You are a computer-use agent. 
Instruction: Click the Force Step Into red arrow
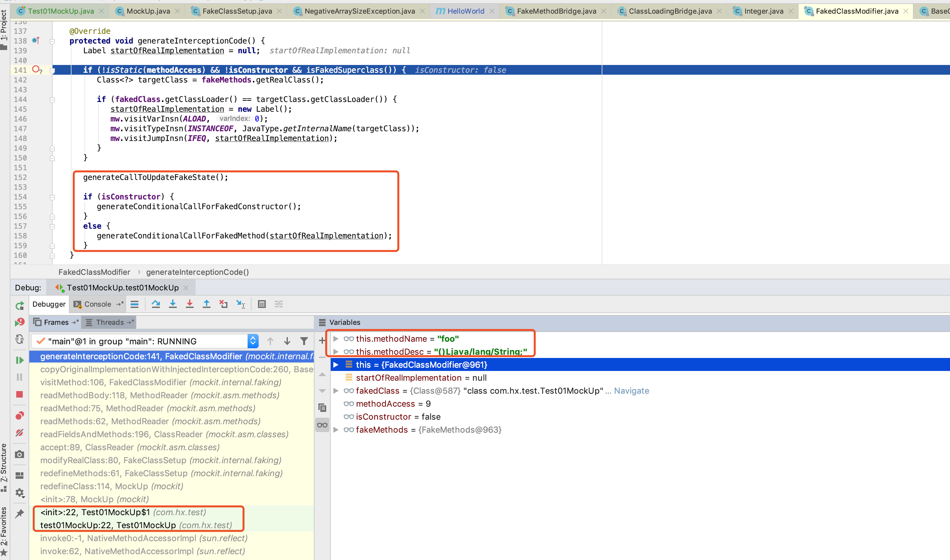pos(190,304)
